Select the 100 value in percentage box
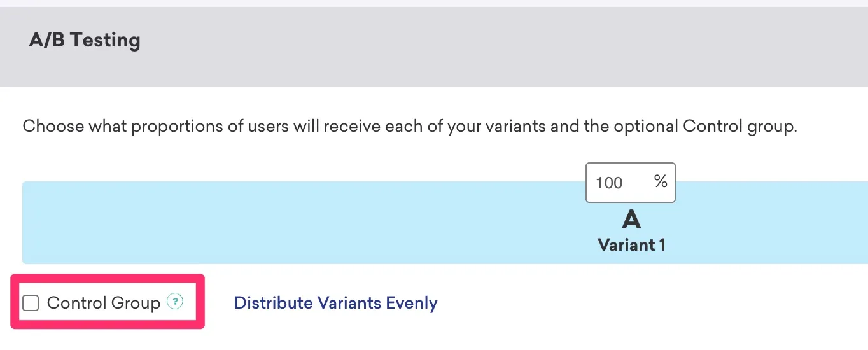Screen dimensions: 868x350 coord(609,183)
